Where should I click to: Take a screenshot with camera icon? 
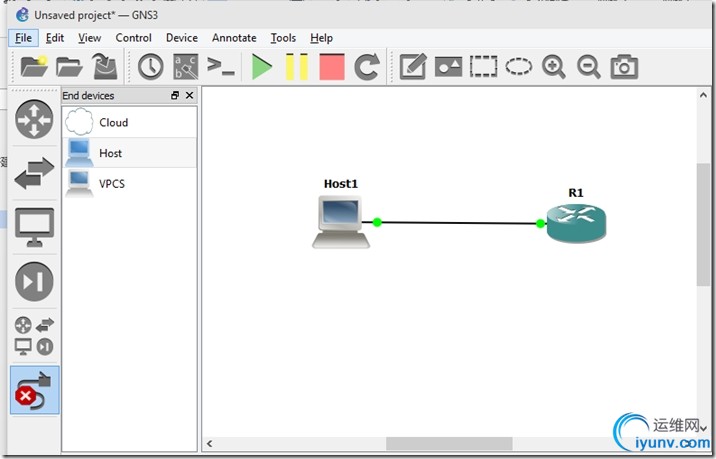coord(624,67)
